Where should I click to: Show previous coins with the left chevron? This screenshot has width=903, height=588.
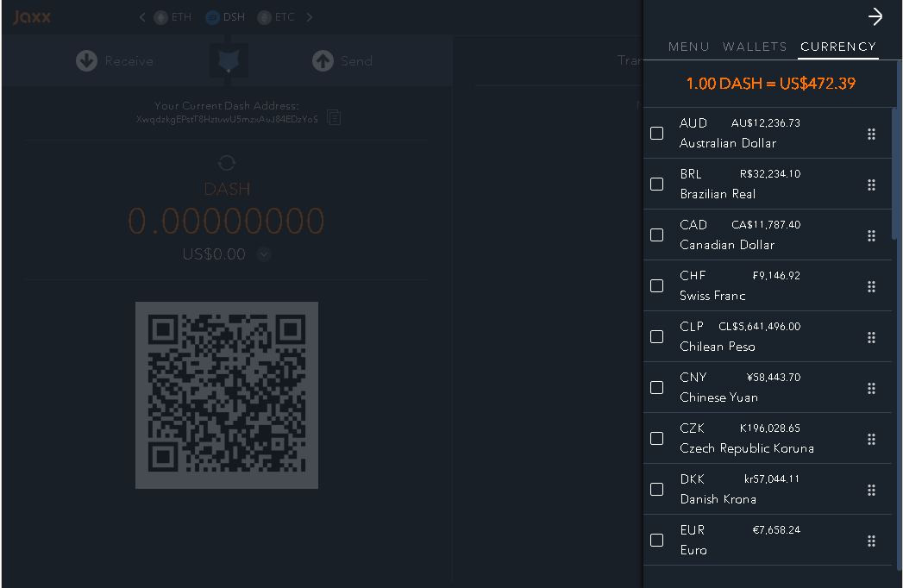click(142, 17)
